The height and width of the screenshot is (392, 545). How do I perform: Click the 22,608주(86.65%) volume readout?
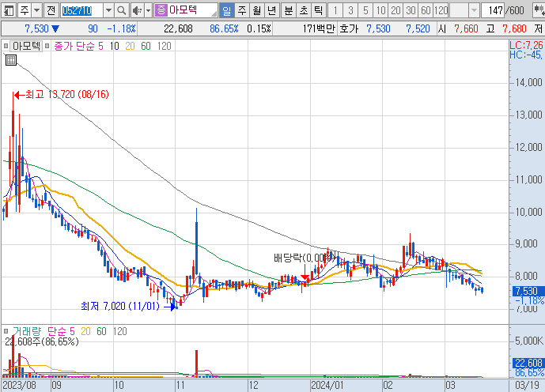(x=42, y=342)
